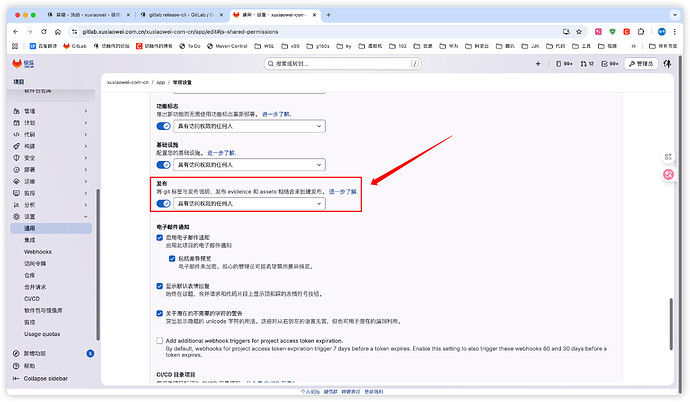Click Collapse sidebar button
Viewport: 690px width, 402px height.
click(45, 379)
